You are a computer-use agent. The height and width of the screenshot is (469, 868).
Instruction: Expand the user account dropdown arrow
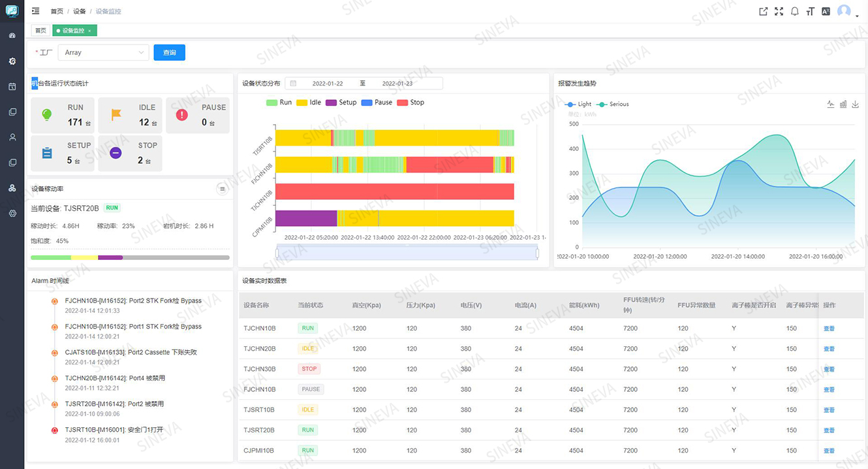[857, 16]
